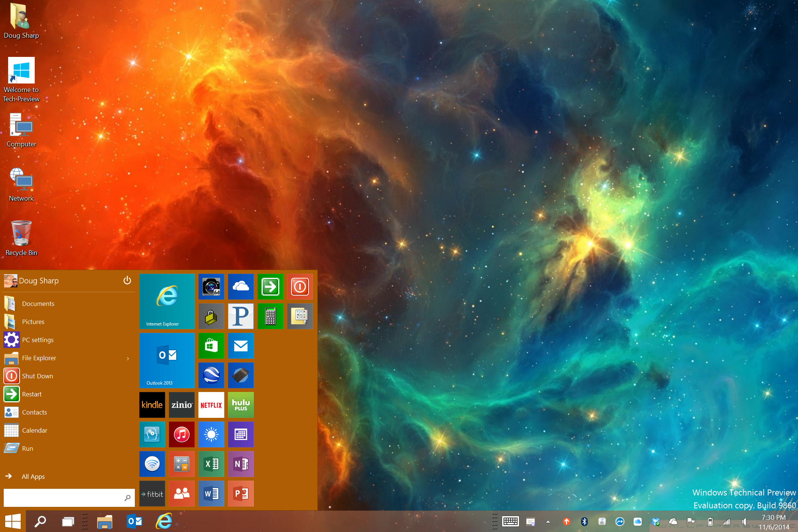Open Documents from Start menu
The height and width of the screenshot is (532, 798).
[x=69, y=304]
